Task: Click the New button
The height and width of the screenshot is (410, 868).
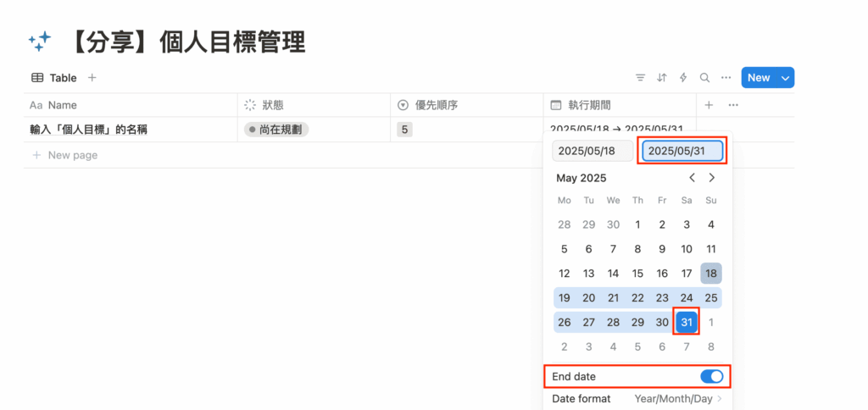Action: click(x=758, y=78)
